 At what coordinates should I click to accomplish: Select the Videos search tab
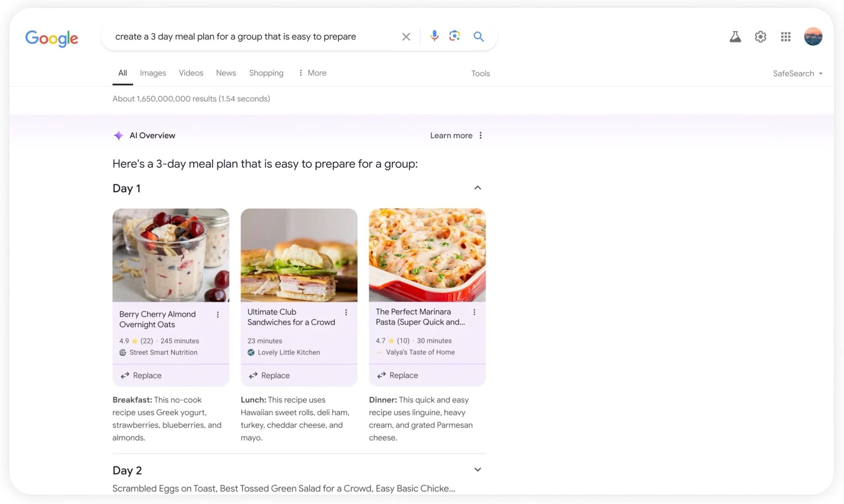pos(191,73)
